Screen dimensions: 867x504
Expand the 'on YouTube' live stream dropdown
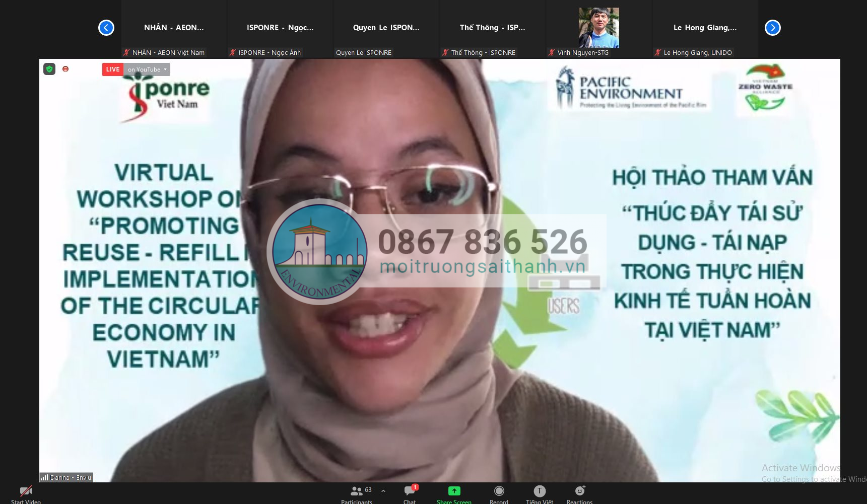[x=147, y=69]
